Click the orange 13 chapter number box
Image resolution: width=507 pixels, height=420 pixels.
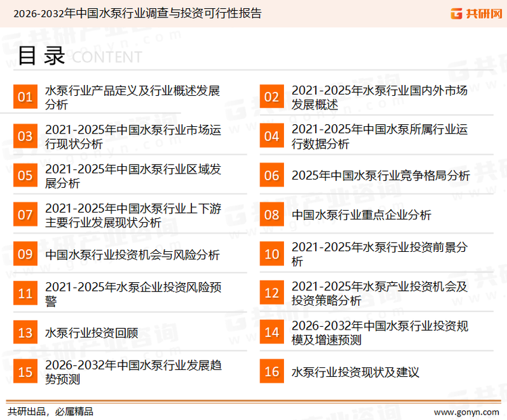(x=25, y=332)
